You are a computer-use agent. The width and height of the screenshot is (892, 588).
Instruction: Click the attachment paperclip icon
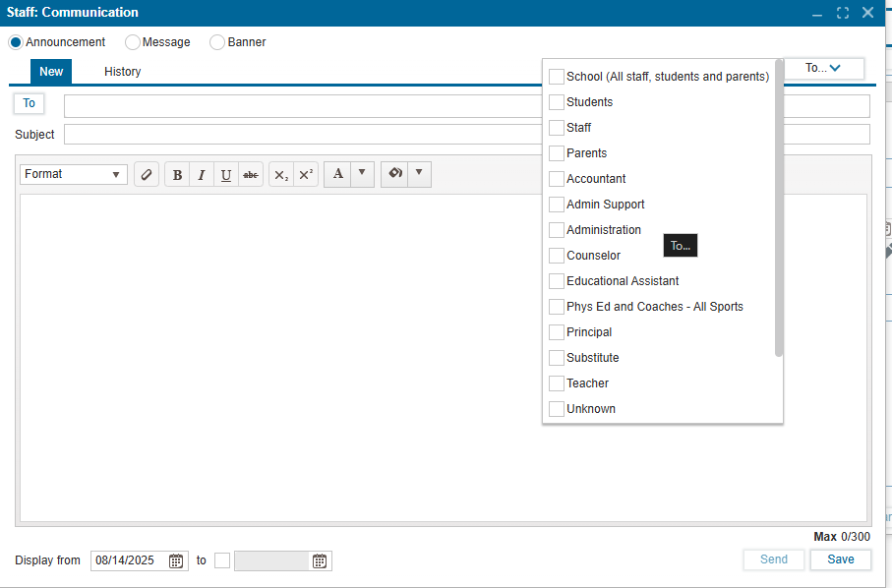147,175
